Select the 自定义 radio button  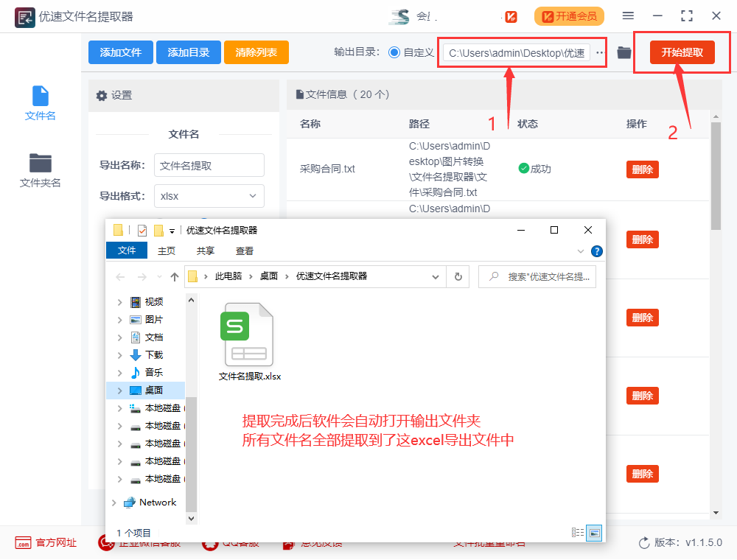[394, 52]
